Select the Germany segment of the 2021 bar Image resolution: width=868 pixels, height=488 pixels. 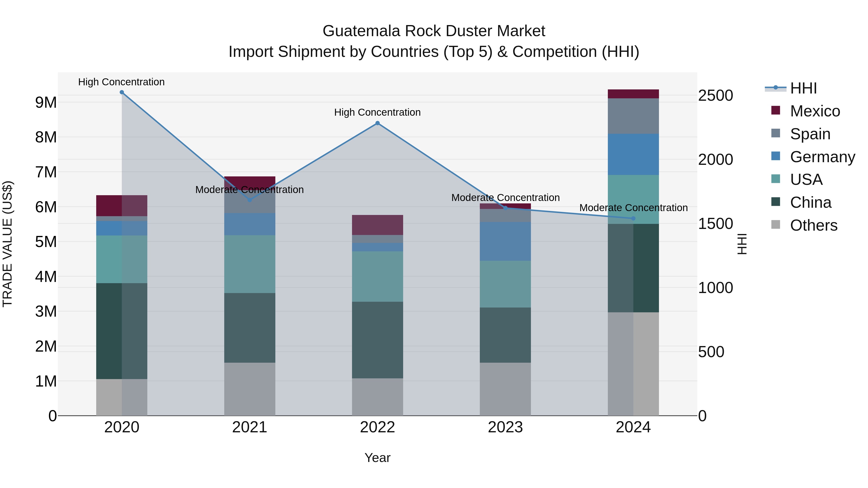pyautogui.click(x=250, y=224)
